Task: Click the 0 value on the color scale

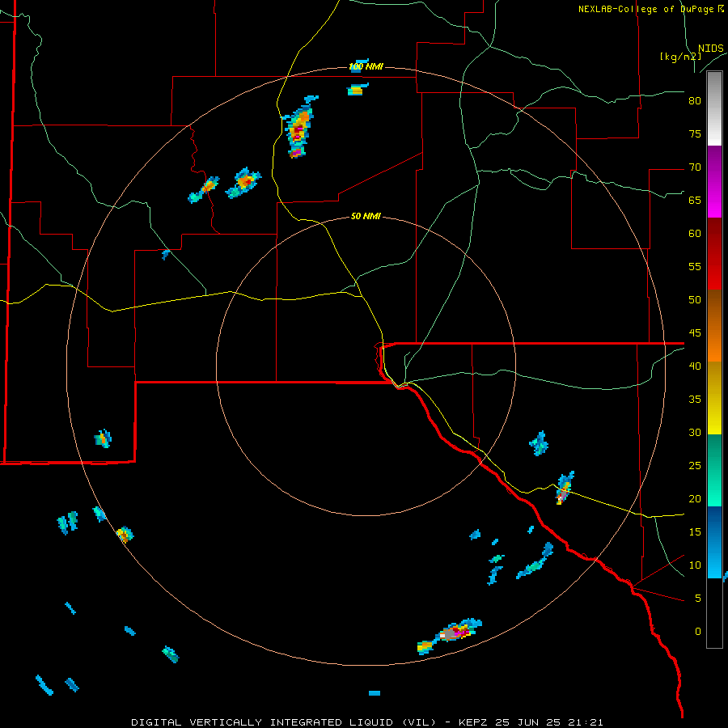Action: coord(698,632)
